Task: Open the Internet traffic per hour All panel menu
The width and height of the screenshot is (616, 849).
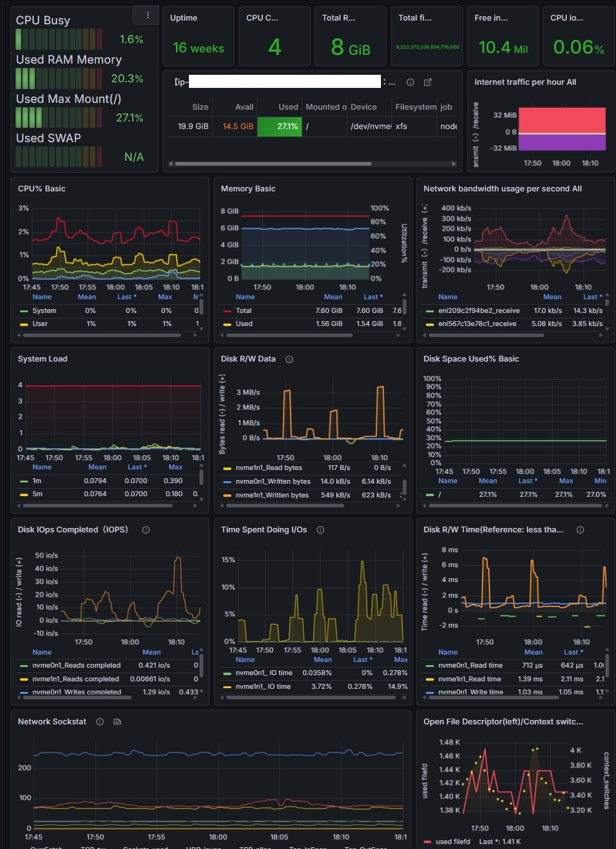Action: pyautogui.click(x=525, y=82)
